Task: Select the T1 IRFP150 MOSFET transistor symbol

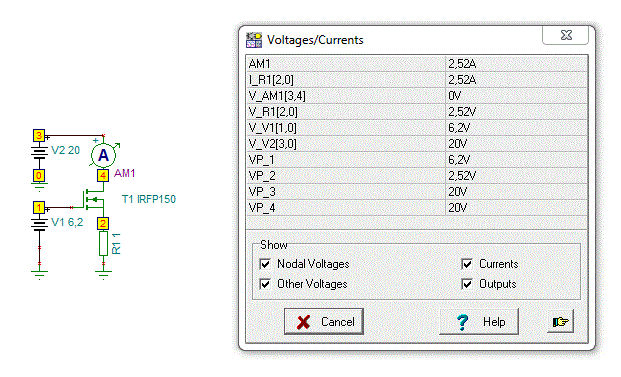Action: click(93, 199)
